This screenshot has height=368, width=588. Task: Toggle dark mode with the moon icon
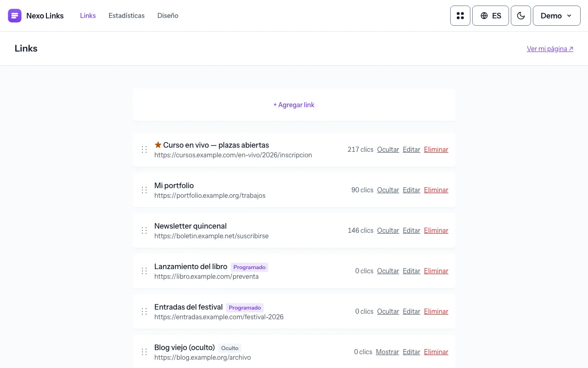coord(521,16)
